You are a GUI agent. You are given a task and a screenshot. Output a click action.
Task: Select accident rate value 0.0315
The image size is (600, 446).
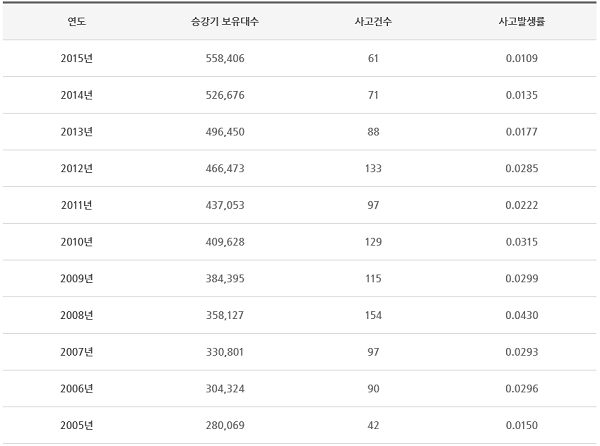click(x=522, y=242)
